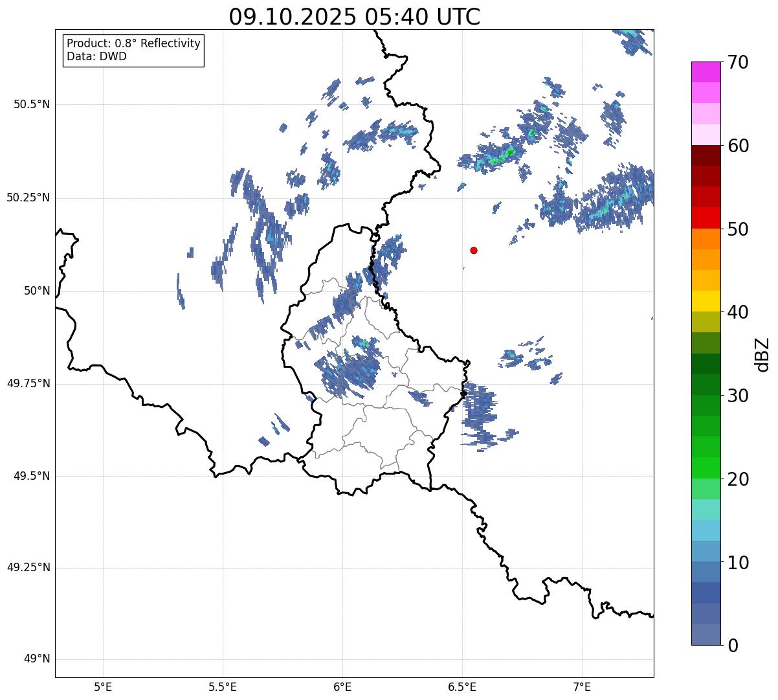Viewport: 778px width, 700px height.
Task: Click the 49.25°N latitude label
Action: (x=28, y=567)
